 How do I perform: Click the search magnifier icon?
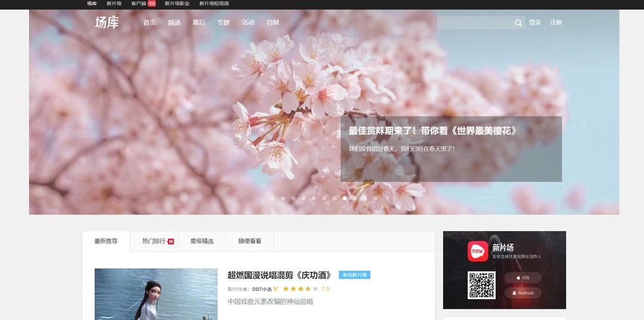518,23
